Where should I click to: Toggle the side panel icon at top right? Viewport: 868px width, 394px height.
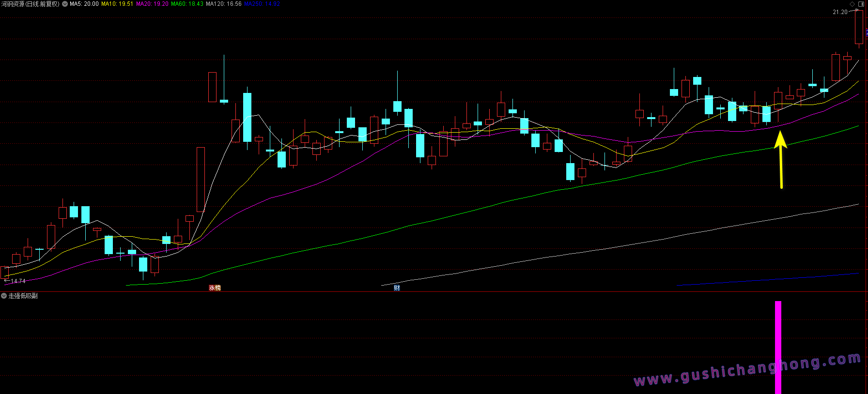click(x=861, y=4)
